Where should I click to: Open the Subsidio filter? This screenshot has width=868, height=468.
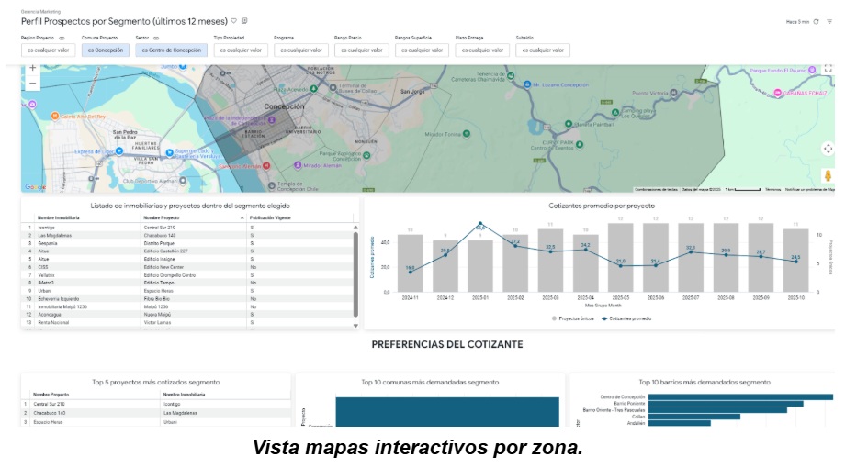543,50
